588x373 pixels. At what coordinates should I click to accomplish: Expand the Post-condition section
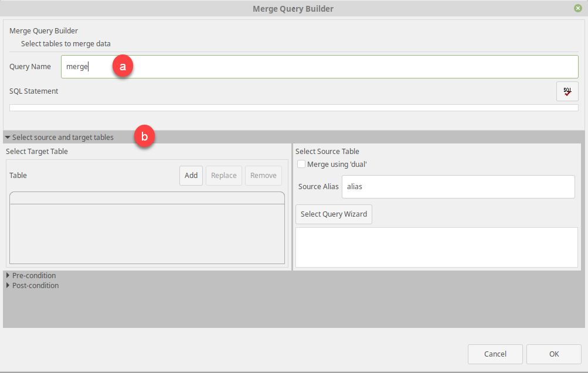8,286
